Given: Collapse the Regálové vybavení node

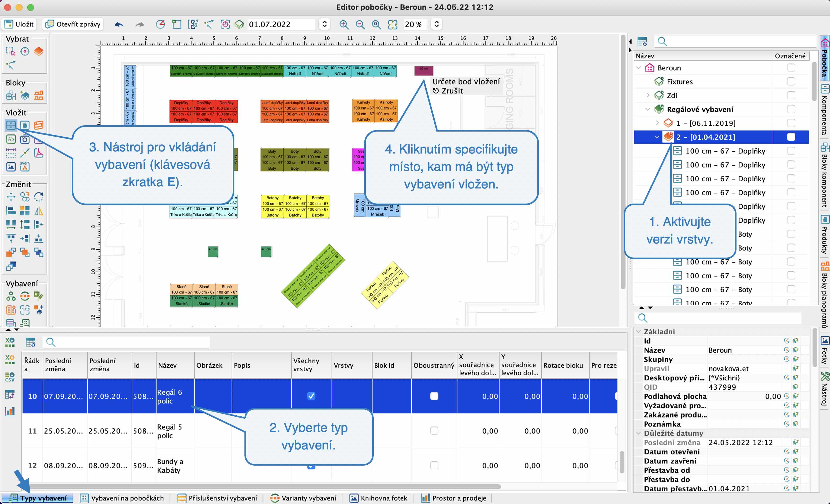Looking at the screenshot, I should point(648,109).
